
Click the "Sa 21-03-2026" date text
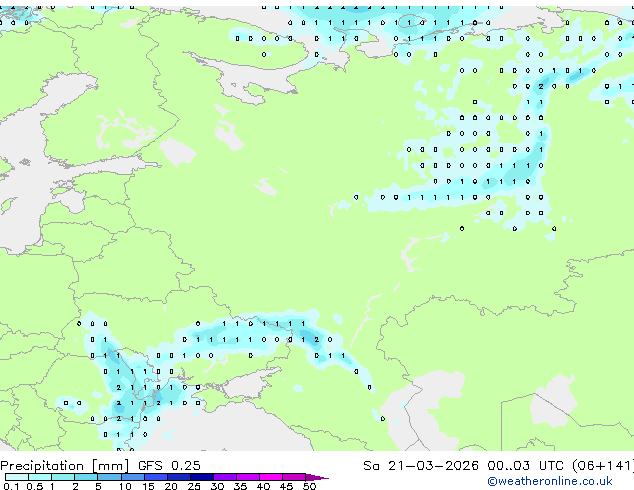click(421, 466)
